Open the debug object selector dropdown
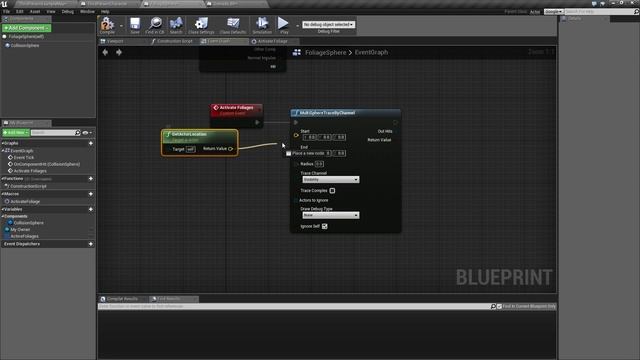The image size is (640, 360). point(328,24)
